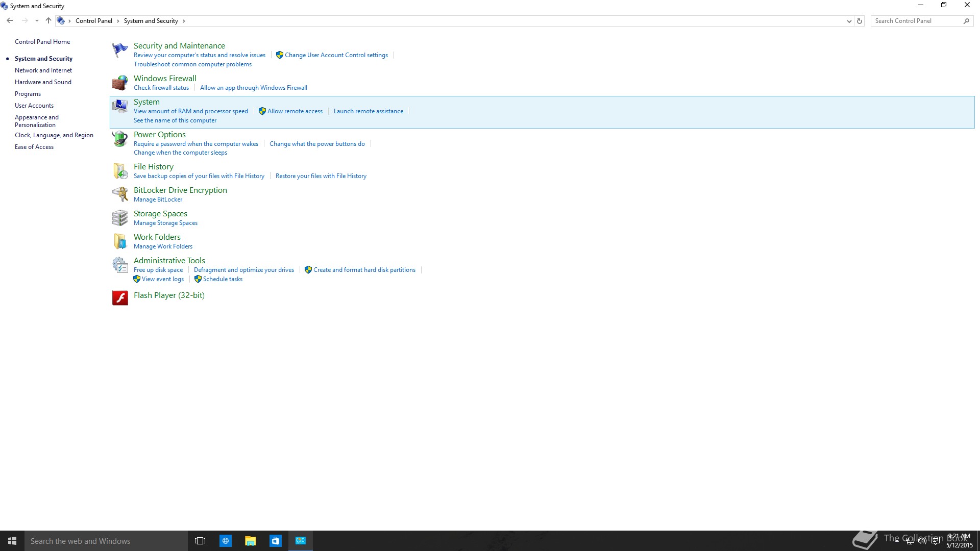Open File Explorer from the taskbar
Viewport: 980px width, 551px height.
pyautogui.click(x=250, y=541)
